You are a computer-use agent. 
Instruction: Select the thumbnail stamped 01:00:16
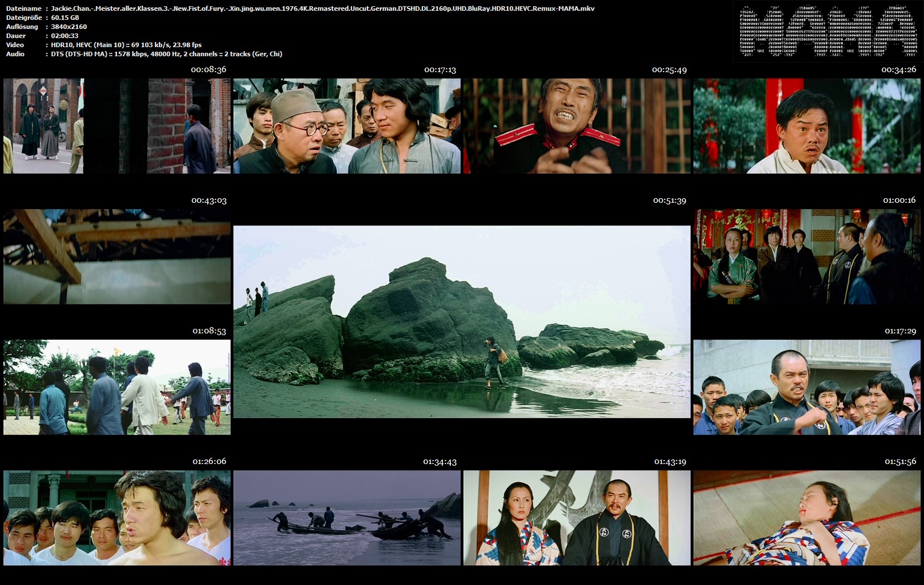[x=807, y=256]
